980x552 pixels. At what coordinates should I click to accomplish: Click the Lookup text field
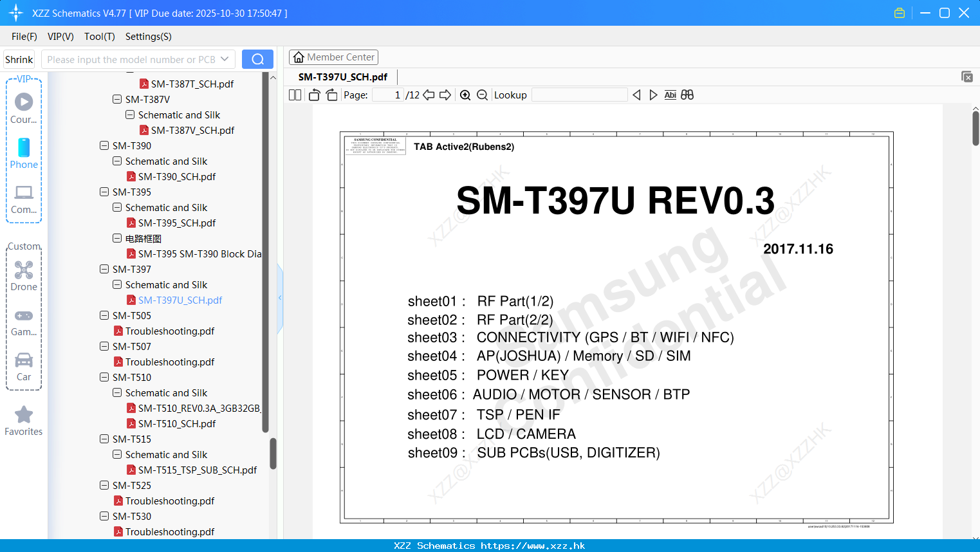click(x=580, y=95)
